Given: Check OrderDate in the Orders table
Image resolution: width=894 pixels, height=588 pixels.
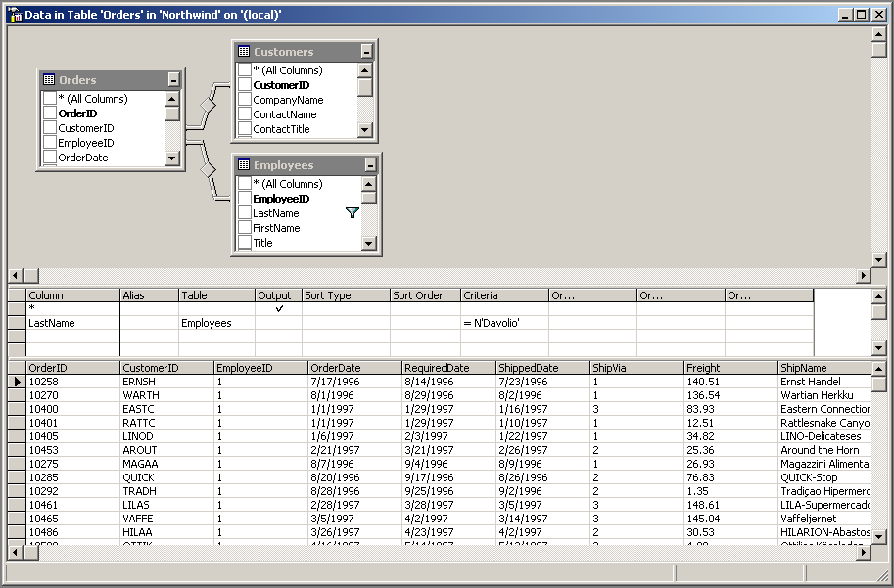Looking at the screenshot, I should [50, 158].
